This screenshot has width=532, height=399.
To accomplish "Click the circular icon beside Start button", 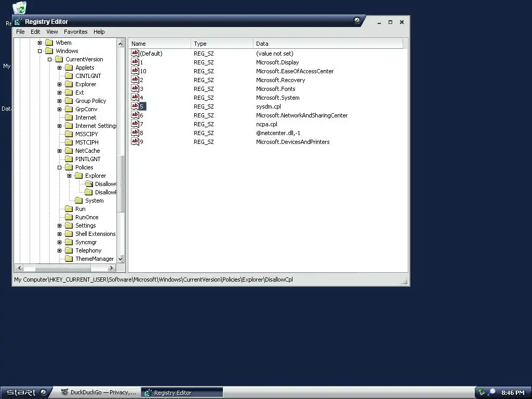I will tap(43, 392).
